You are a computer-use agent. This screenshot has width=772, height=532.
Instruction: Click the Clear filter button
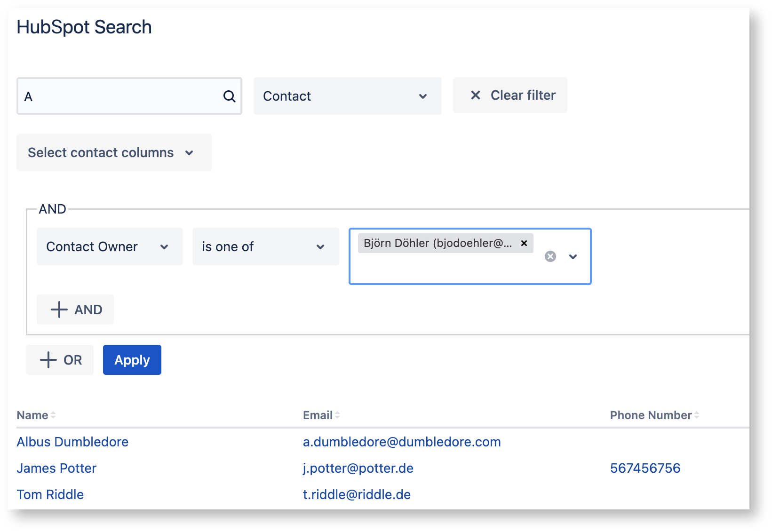[x=510, y=95]
